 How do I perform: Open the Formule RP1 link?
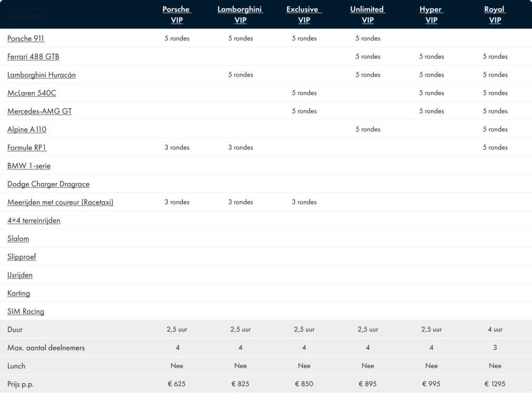click(26, 148)
